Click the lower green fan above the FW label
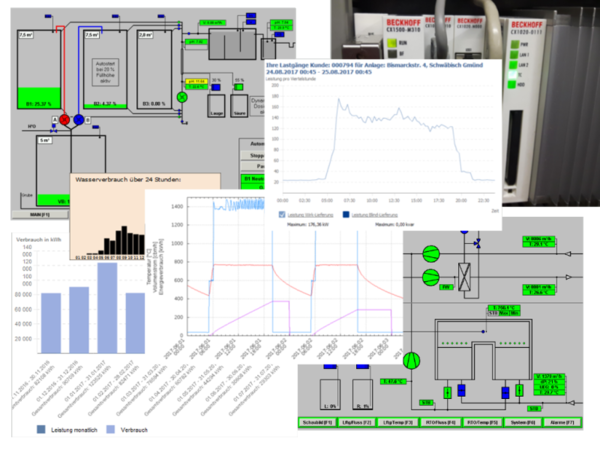This screenshot has height=450, width=600. pos(431,277)
